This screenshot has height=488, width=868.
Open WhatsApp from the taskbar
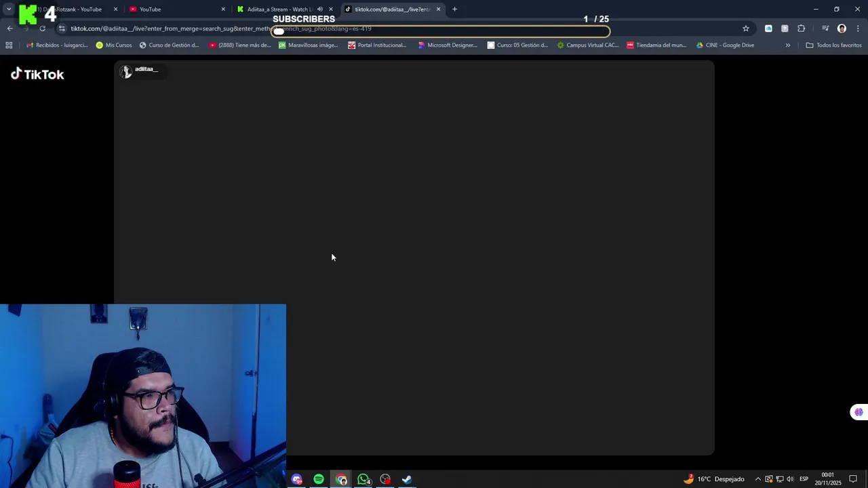point(363,479)
